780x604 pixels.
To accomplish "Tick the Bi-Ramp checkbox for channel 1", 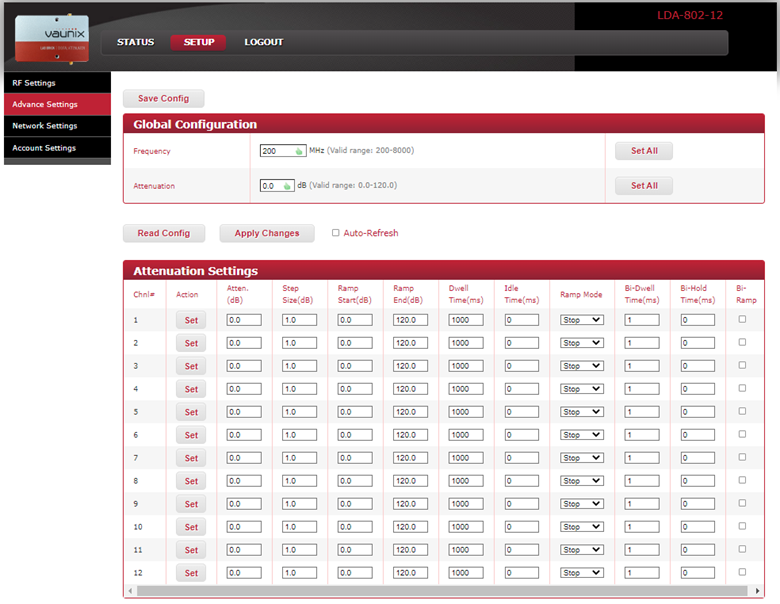I will coord(741,319).
